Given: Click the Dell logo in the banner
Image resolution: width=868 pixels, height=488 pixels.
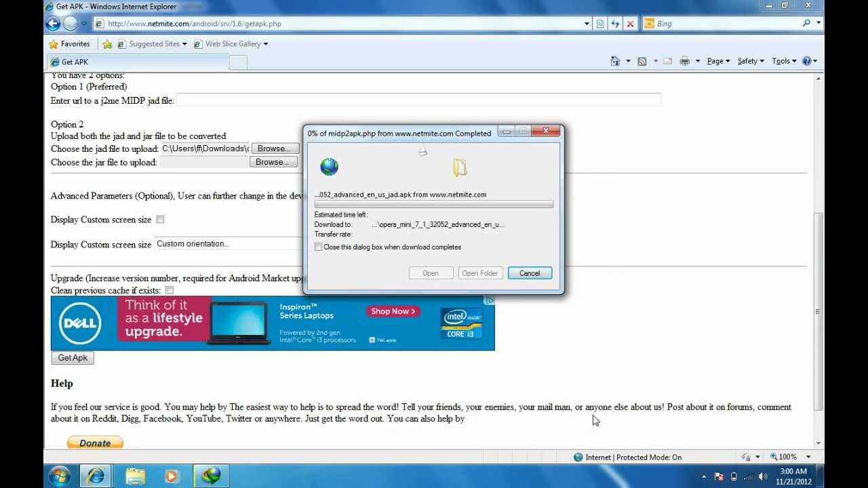Looking at the screenshot, I should click(x=80, y=323).
